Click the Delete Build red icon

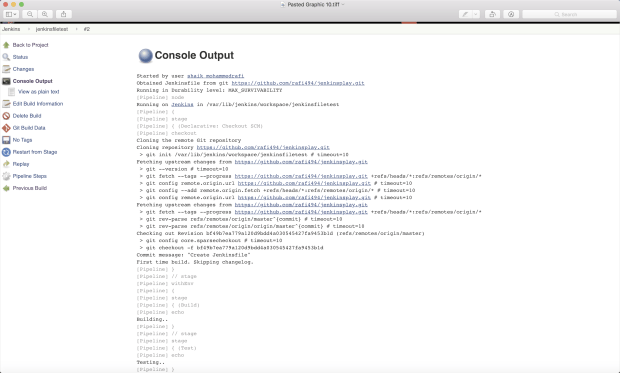coord(6,116)
